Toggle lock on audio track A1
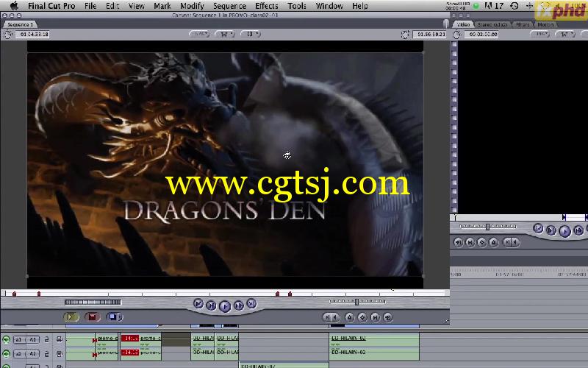 [x=46, y=339]
